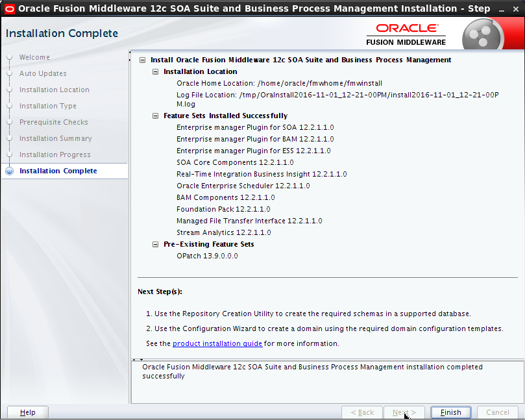Image resolution: width=525 pixels, height=420 pixels.
Task: Select Enterprise manager Plugin for SOA row
Action: pyautogui.click(x=255, y=128)
